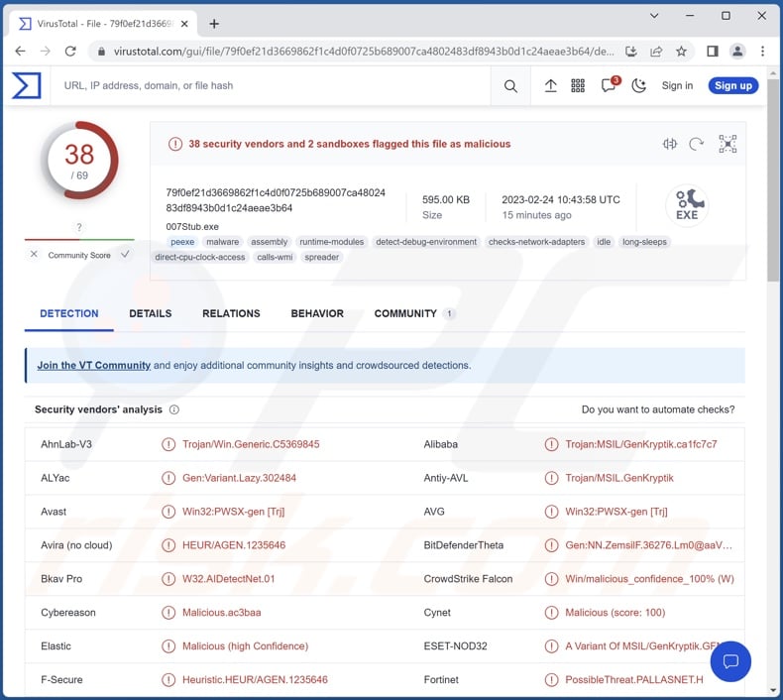Expand the tab search chevron
This screenshot has width=783, height=700.
[654, 16]
